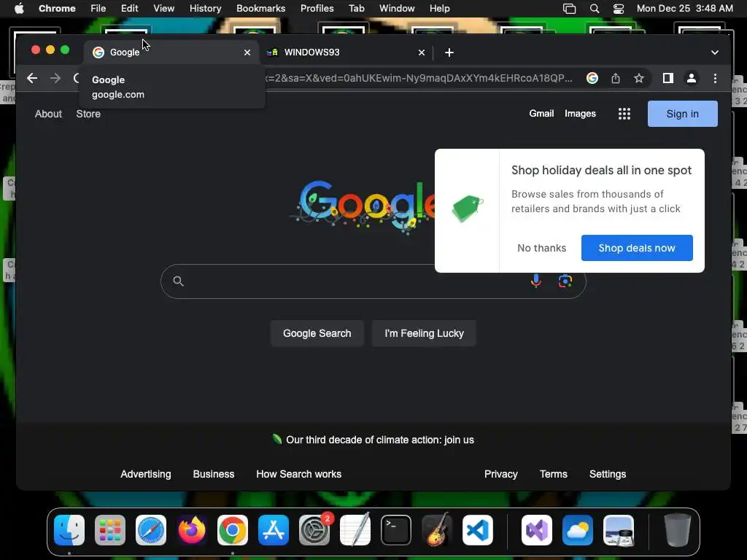
Task: Open System Settings from the Dock
Action: click(x=314, y=530)
